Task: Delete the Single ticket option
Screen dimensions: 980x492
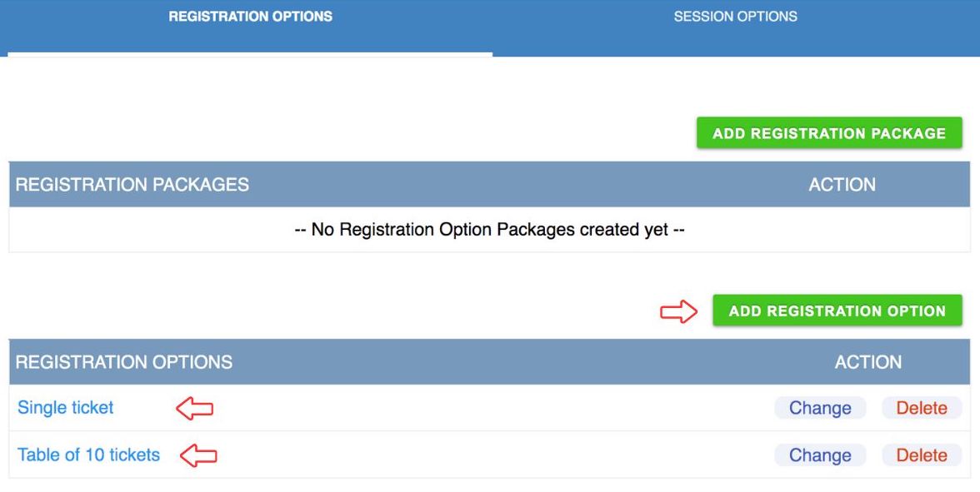Action: coord(922,408)
